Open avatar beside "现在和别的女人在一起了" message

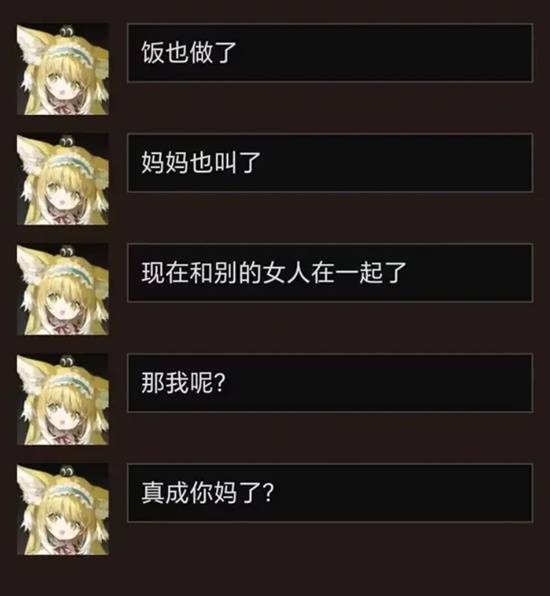tap(63, 290)
